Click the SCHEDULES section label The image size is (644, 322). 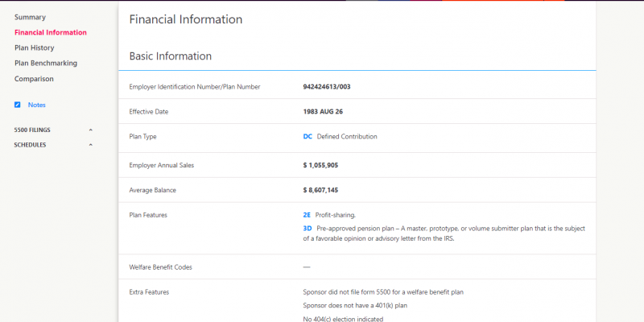(x=30, y=145)
